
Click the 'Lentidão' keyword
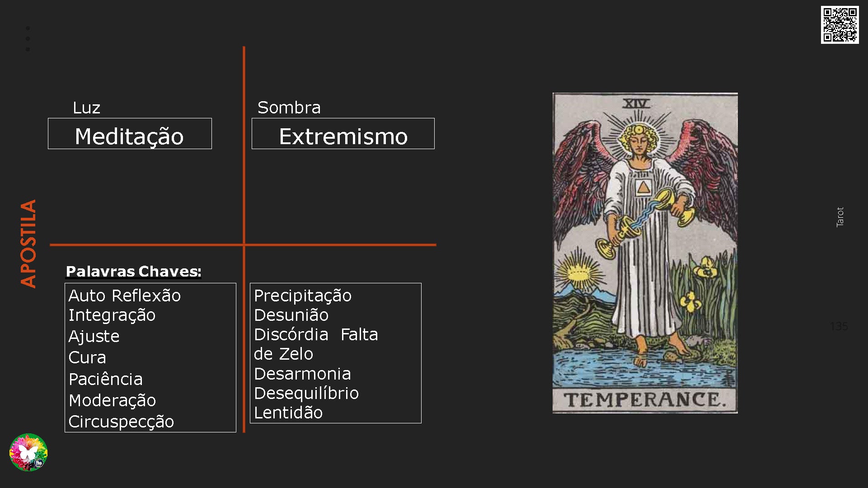click(x=288, y=413)
